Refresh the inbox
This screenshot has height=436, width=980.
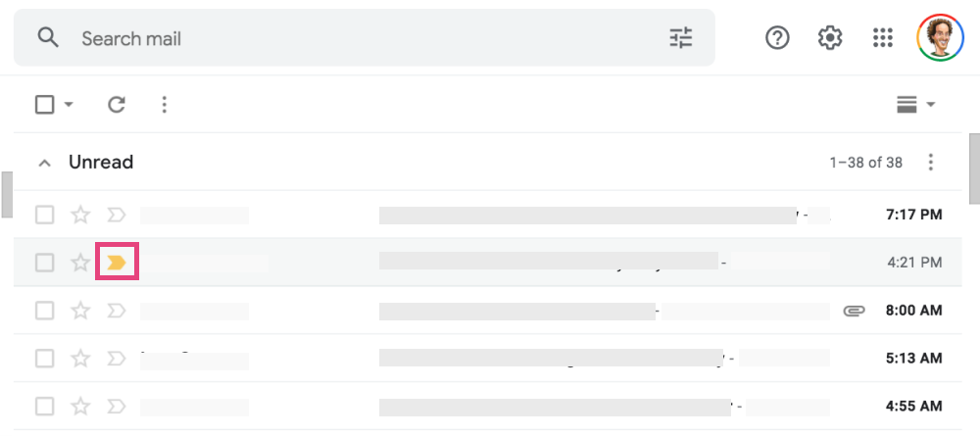(x=117, y=104)
